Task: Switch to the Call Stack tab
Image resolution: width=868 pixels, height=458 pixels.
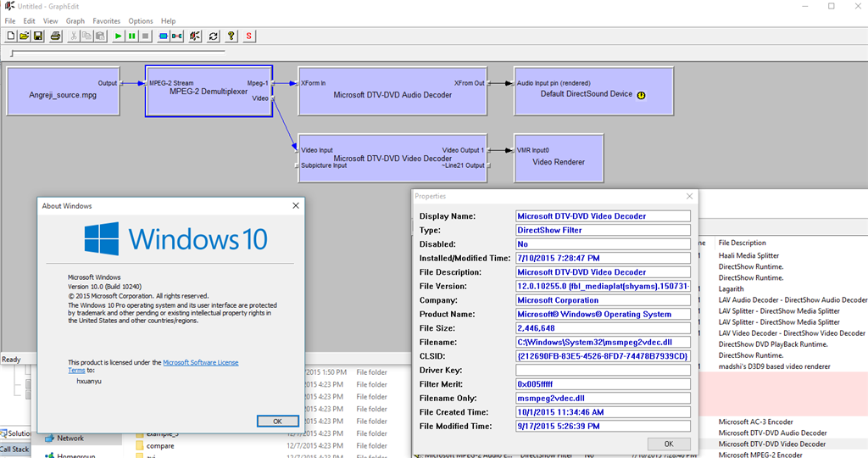Action: click(15, 450)
